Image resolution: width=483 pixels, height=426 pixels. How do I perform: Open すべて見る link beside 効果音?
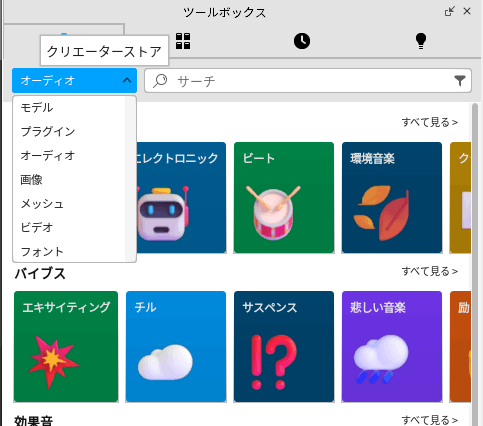(429, 419)
